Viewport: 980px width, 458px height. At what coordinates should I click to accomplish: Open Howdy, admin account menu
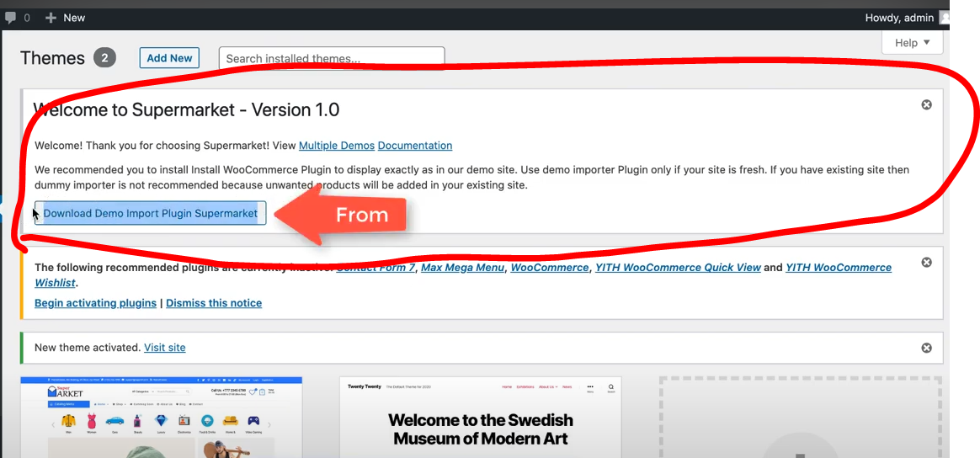click(898, 19)
